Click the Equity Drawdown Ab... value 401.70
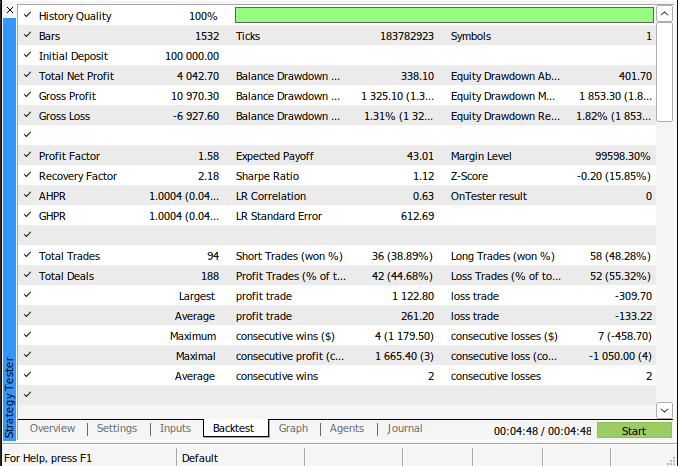This screenshot has width=678, height=466. click(x=635, y=76)
